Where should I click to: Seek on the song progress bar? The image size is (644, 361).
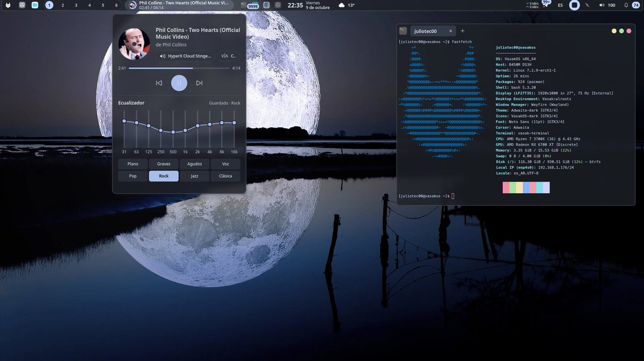179,68
